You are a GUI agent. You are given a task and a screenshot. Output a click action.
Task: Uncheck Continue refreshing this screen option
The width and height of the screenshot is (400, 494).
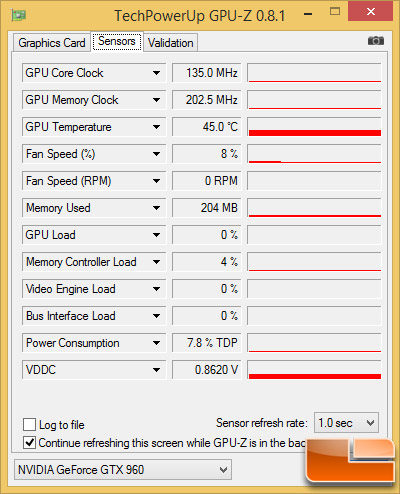pos(29,443)
